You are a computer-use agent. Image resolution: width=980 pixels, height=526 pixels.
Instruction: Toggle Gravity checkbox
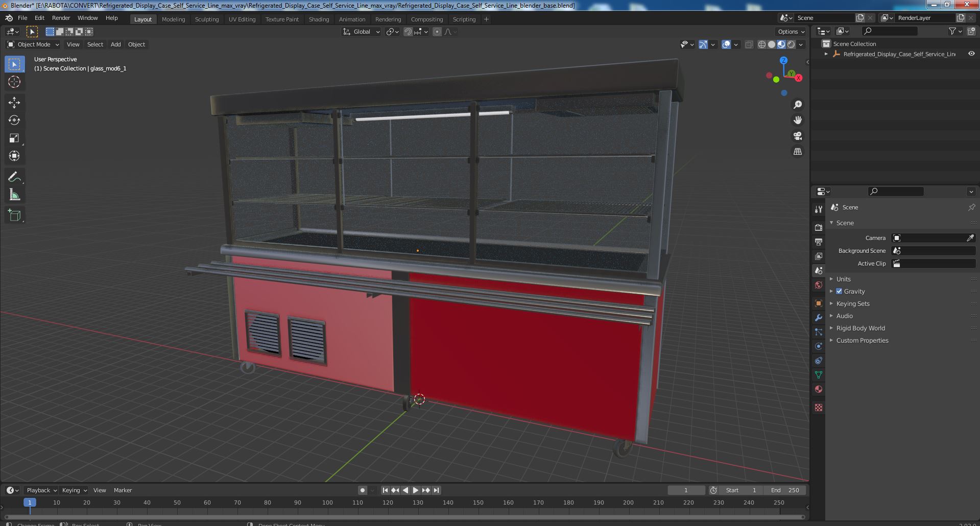tap(839, 291)
